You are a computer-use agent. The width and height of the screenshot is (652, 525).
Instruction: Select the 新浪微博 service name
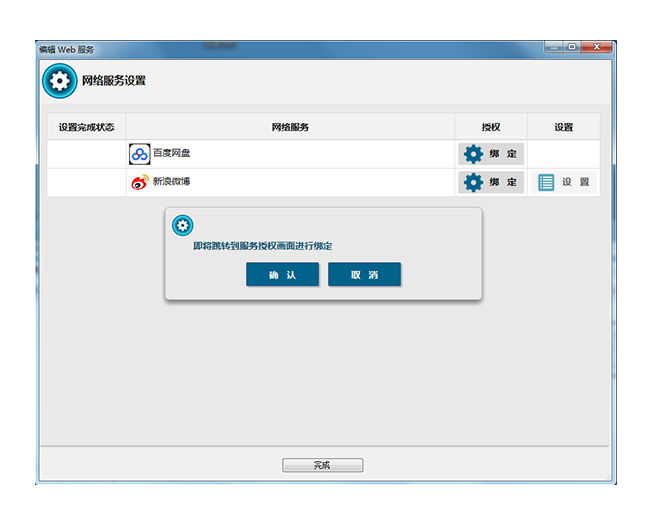pos(171,181)
